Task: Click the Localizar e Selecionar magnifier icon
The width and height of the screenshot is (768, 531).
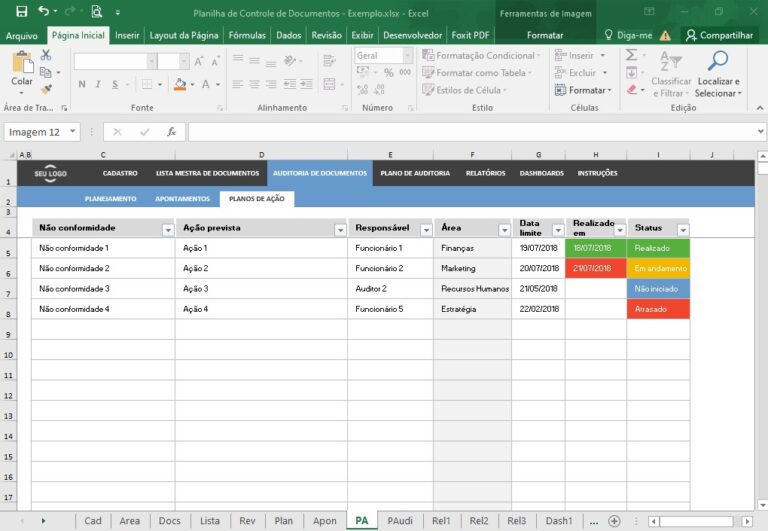Action: pyautogui.click(x=718, y=61)
